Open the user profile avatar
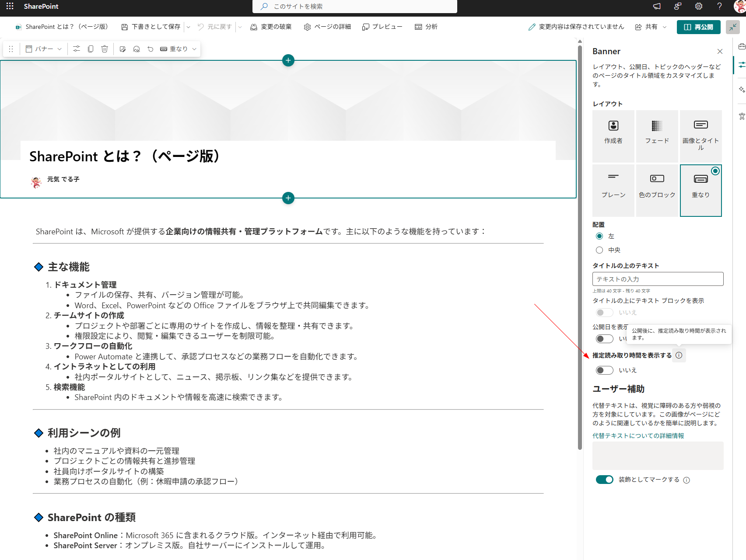Image resolution: width=746 pixels, height=560 pixels. [740, 6]
